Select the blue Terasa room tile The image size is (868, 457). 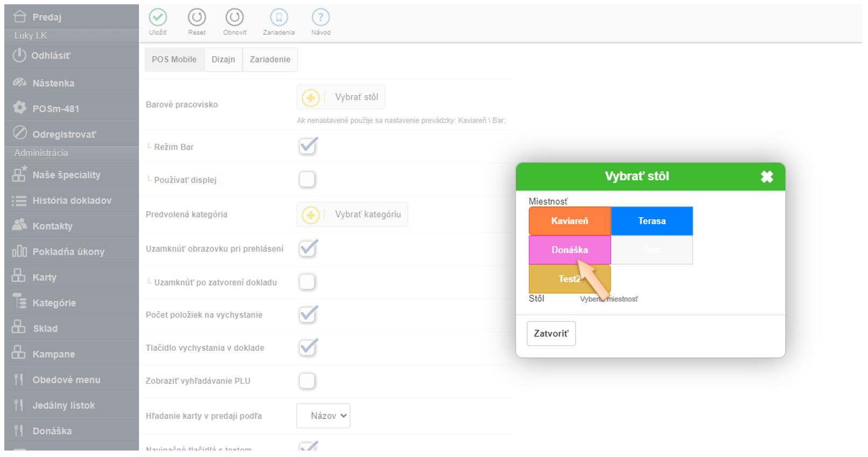[652, 221]
